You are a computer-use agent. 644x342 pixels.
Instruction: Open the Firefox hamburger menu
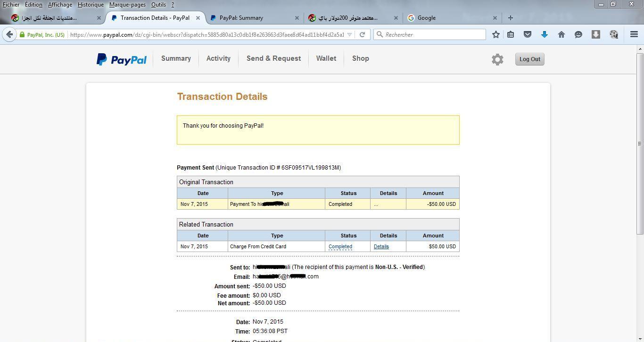click(634, 34)
